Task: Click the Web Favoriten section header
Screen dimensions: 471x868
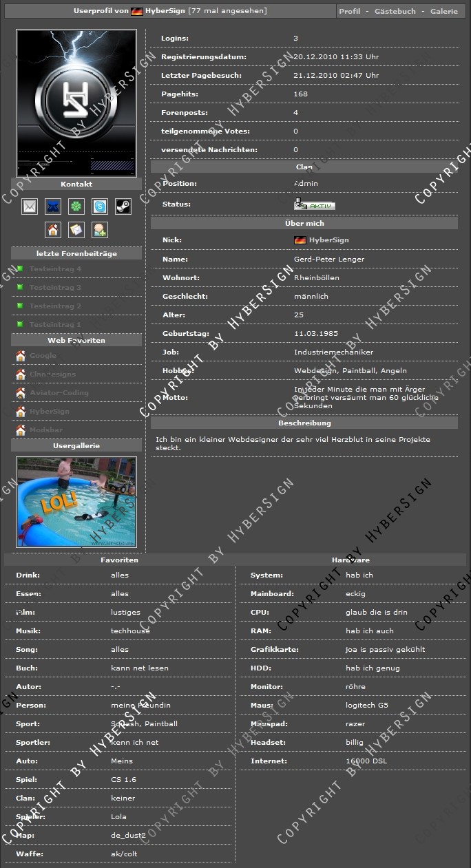Action: 76,340
